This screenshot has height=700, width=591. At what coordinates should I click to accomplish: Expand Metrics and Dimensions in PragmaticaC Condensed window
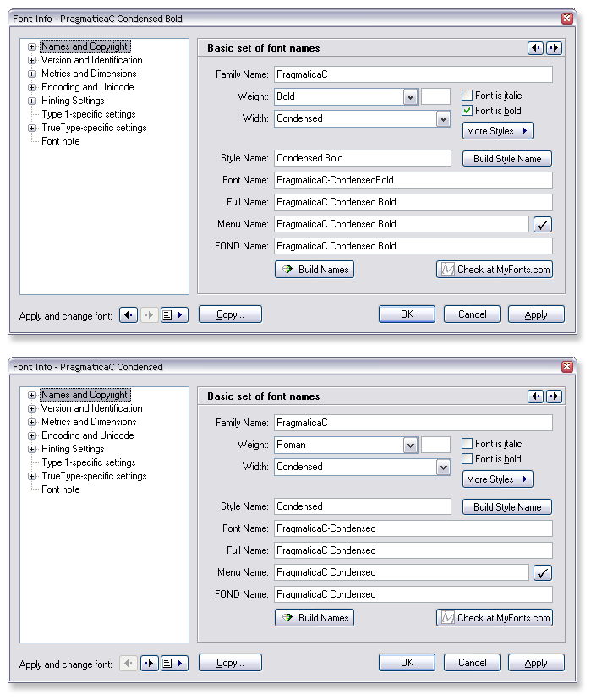[x=31, y=422]
